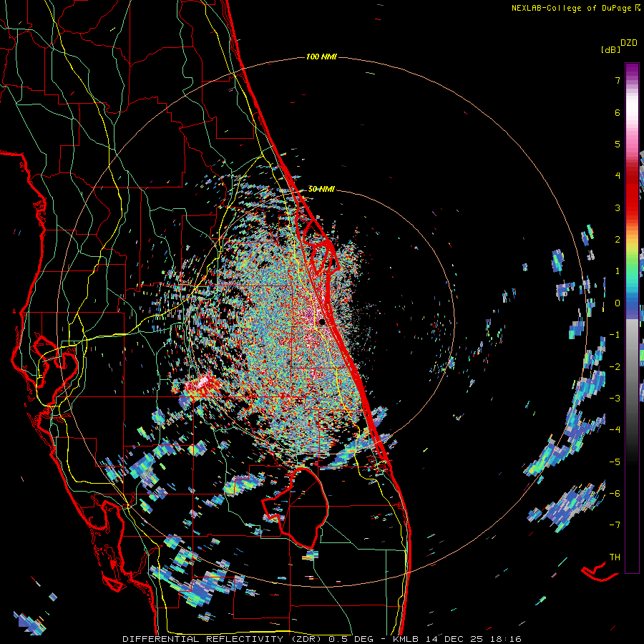Click the purple top segment of the color scale
The height and width of the screenshot is (644, 644).
coord(632,70)
